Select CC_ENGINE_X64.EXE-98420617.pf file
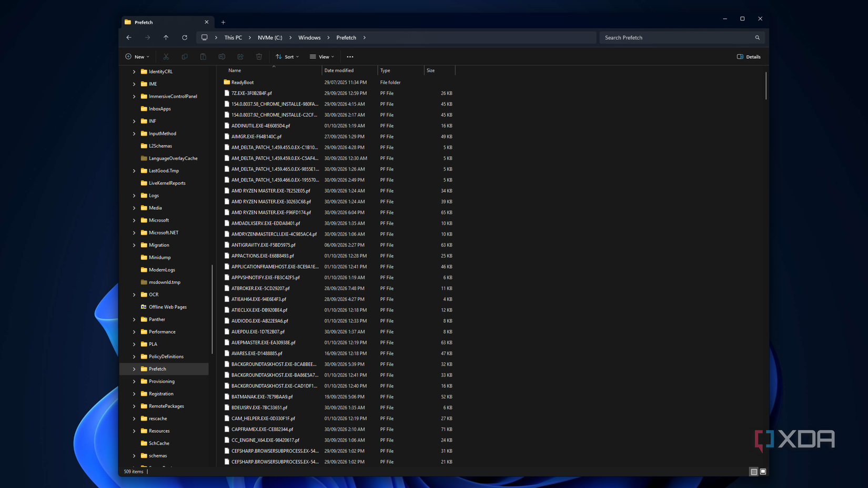 (x=265, y=440)
